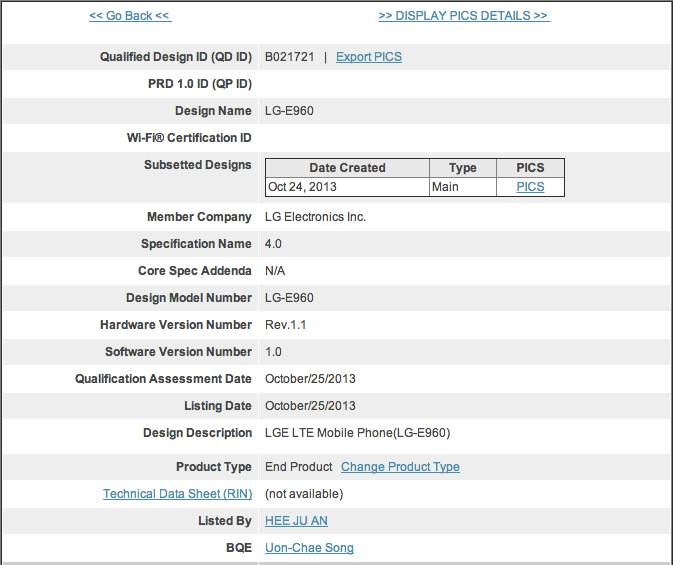Click the HEE JU AN lister link
This screenshot has height=565, width=673.
click(x=296, y=521)
